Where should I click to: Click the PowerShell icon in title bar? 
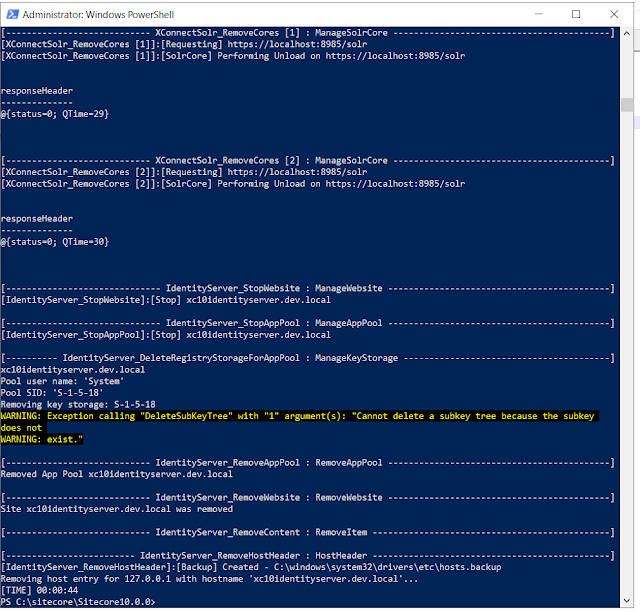(13, 14)
